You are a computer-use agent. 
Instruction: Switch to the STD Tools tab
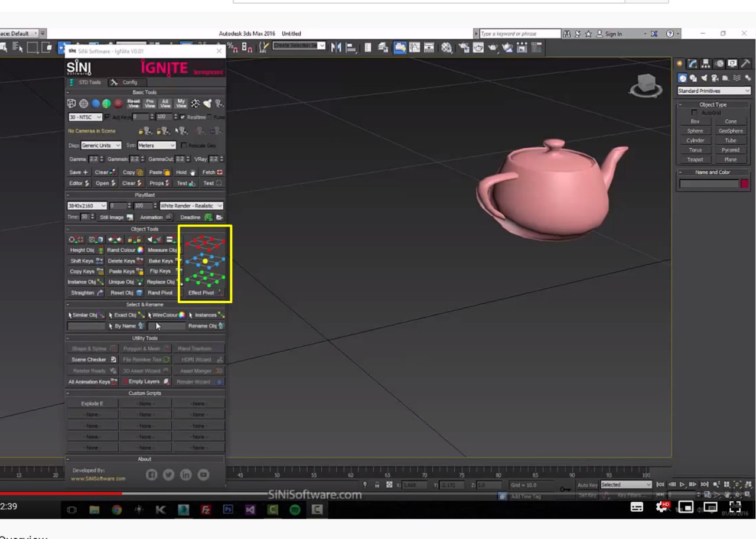coord(85,83)
